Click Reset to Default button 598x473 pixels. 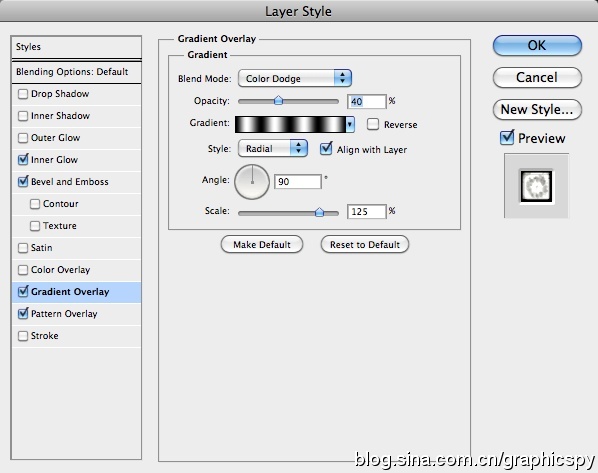(x=365, y=245)
